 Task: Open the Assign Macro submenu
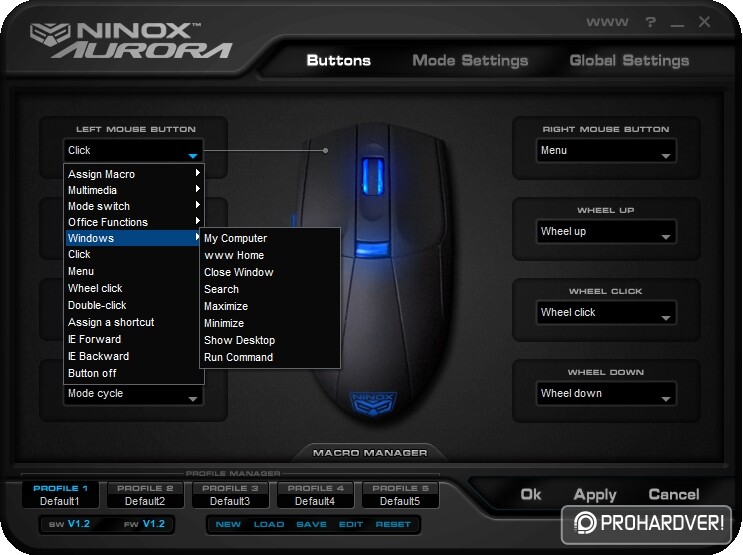(134, 174)
